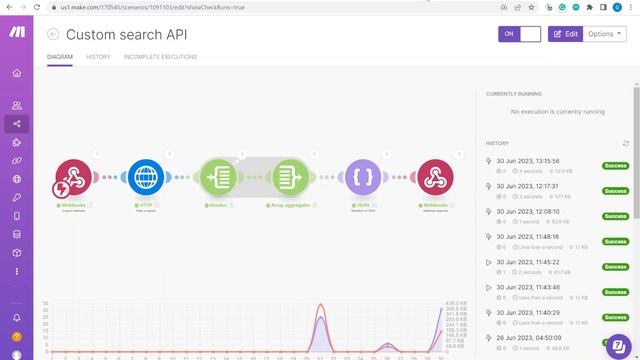640x360 pixels.
Task: Open the Webhooks globe icon in sidebar
Action: pyautogui.click(x=17, y=179)
